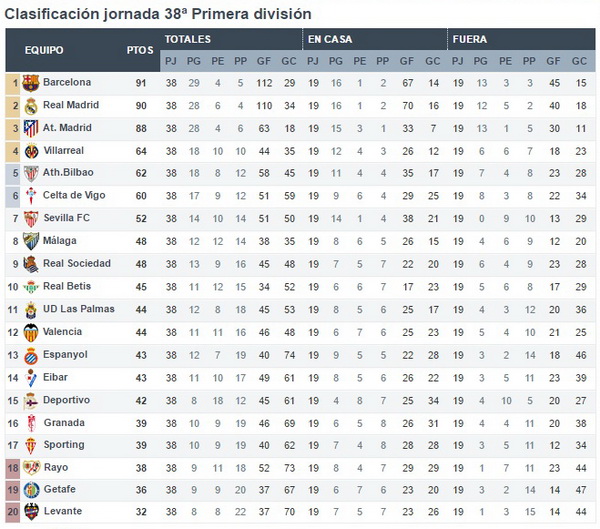Screen dimensions: 600x529
Task: Open the Sevilla FC team name
Action: pyautogui.click(x=67, y=218)
